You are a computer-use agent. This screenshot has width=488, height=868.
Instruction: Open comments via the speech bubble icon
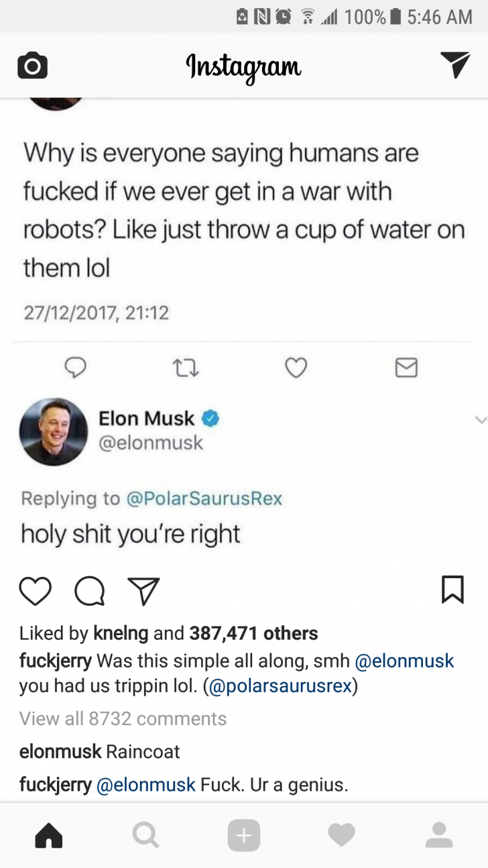click(89, 591)
